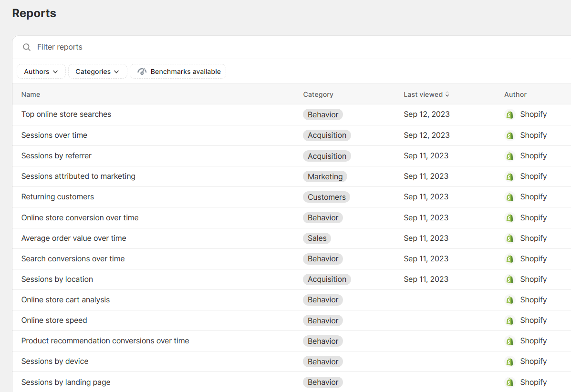Click the search magnifier icon

point(27,47)
